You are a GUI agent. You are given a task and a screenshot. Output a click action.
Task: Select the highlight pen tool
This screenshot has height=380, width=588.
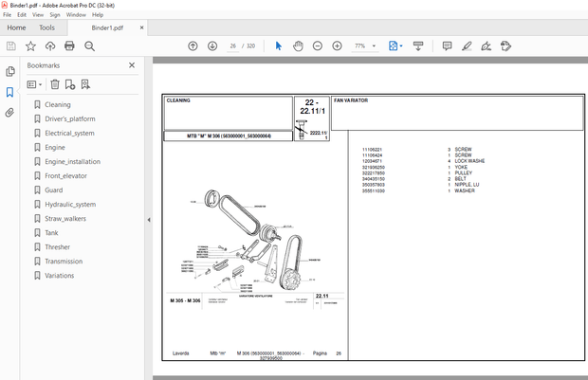(467, 46)
